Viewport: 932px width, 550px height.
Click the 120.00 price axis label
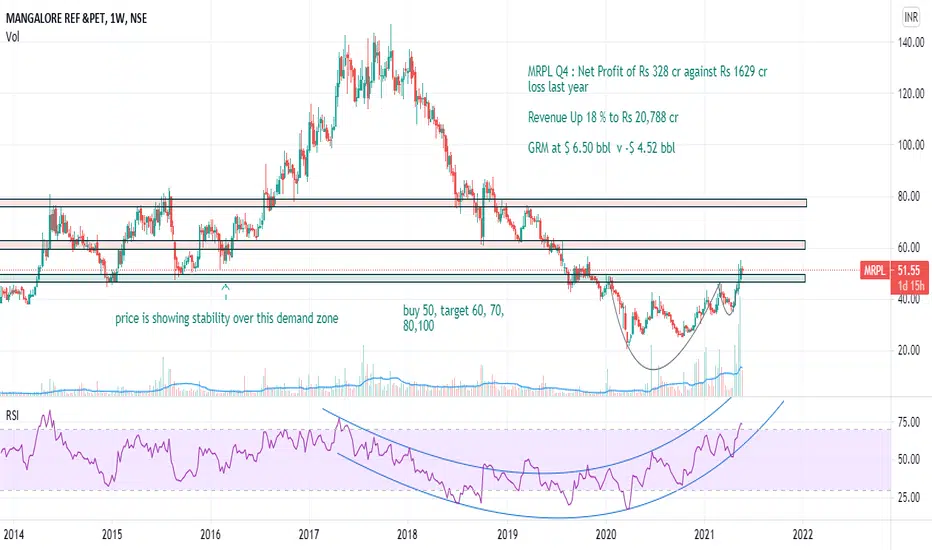[x=911, y=93]
